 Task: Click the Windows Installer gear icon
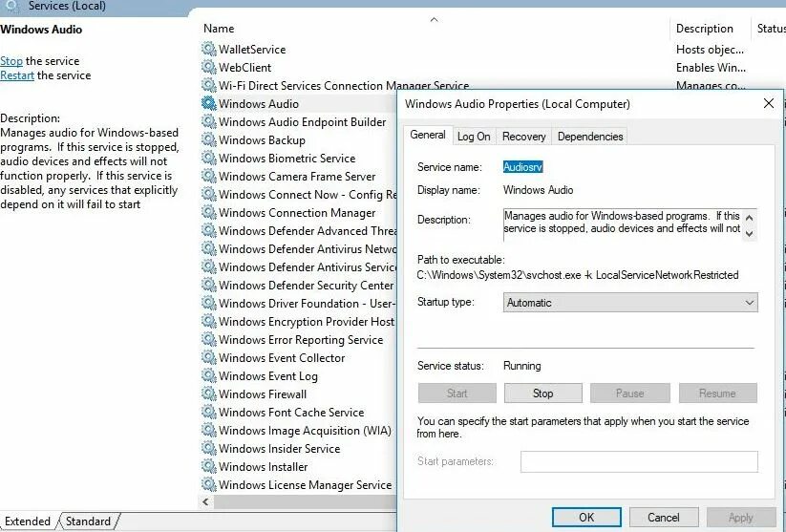pos(208,466)
